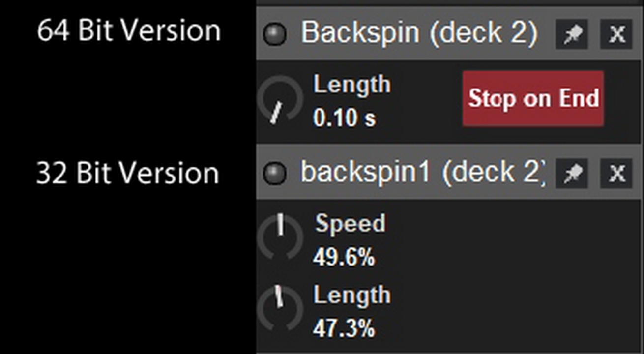Click the Speed parameter label
Screen dimensions: 644x354
350,224
